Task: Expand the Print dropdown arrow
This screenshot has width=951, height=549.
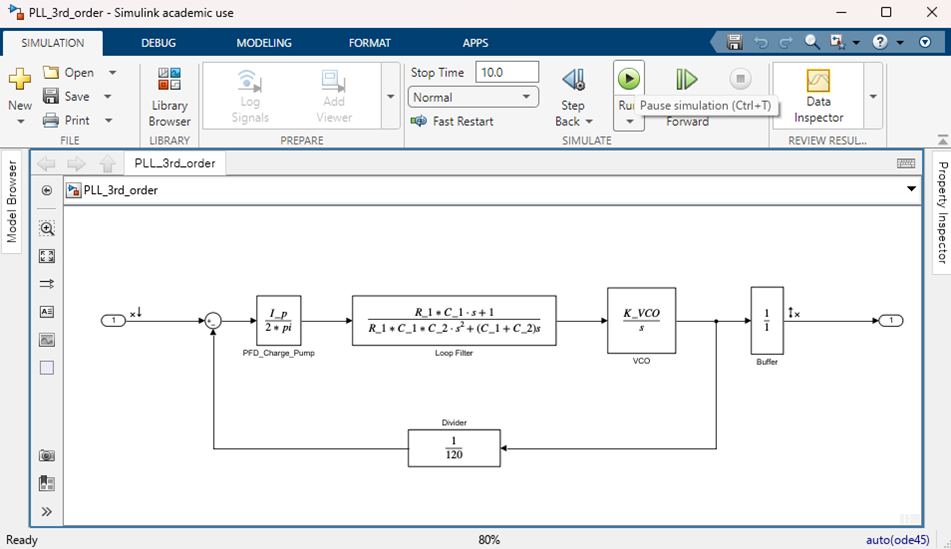Action: (x=109, y=120)
